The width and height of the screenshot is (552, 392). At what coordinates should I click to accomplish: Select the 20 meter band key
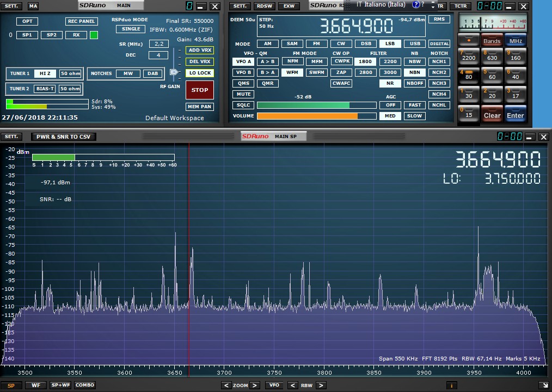tap(492, 95)
